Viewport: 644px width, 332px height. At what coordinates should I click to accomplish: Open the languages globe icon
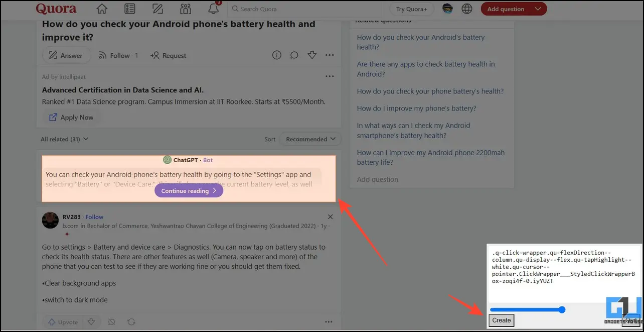467,9
